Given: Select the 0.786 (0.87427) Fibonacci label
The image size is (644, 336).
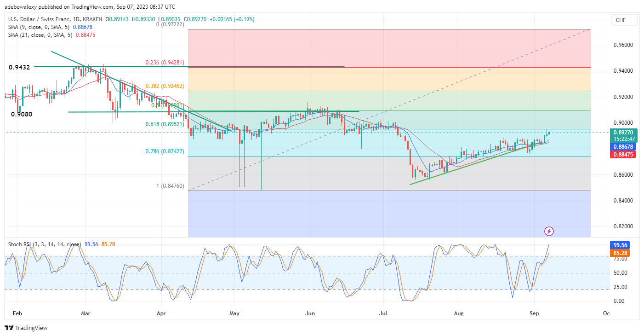Looking at the screenshot, I should (x=165, y=151).
